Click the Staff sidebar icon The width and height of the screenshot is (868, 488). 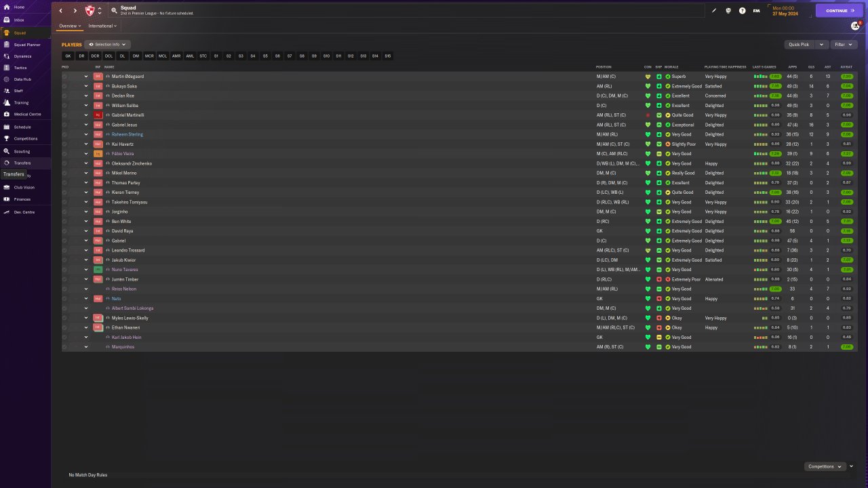coord(6,90)
